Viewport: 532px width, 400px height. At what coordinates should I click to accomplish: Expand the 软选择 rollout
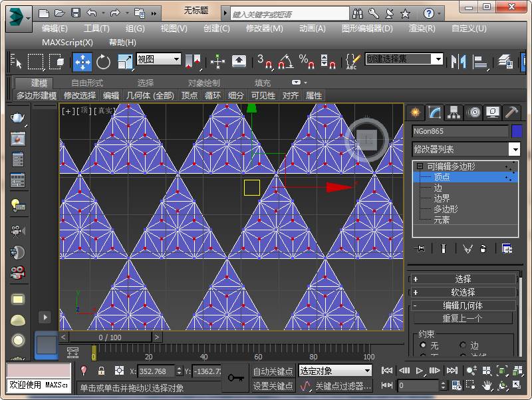463,292
